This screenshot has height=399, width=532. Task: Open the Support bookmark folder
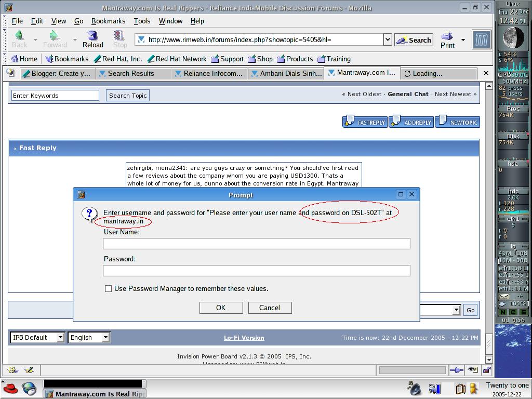[228, 59]
